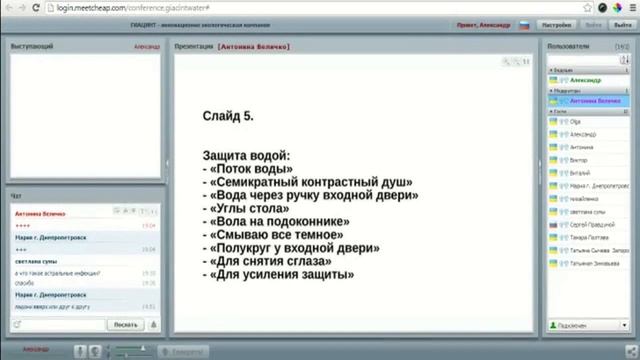640x360 pixels.
Task: Click chat message about астральные инфекции
Action: [58, 273]
